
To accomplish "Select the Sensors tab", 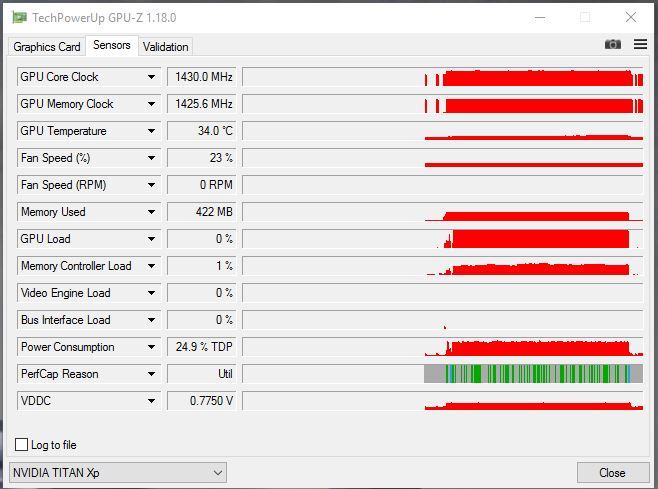I will pyautogui.click(x=112, y=45).
